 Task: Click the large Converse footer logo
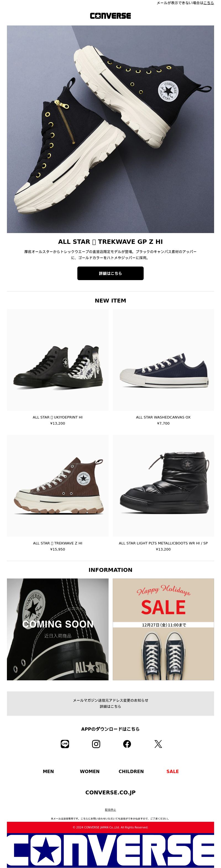coord(110,851)
